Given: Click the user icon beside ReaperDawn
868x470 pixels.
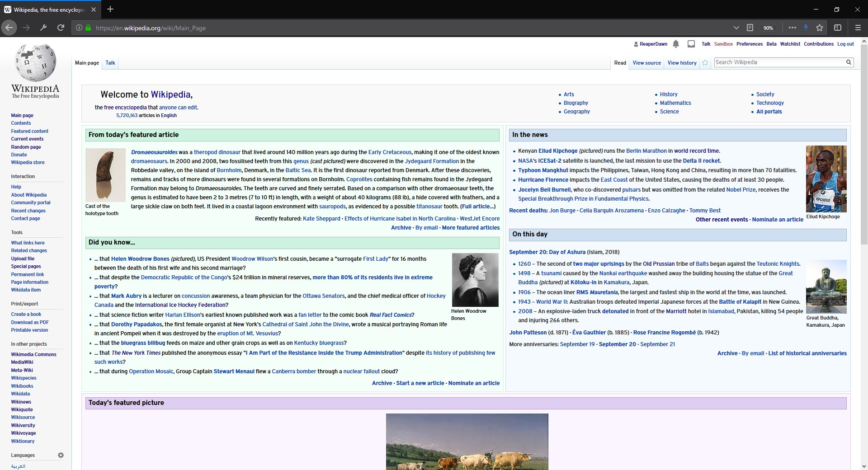Looking at the screenshot, I should [636, 44].
